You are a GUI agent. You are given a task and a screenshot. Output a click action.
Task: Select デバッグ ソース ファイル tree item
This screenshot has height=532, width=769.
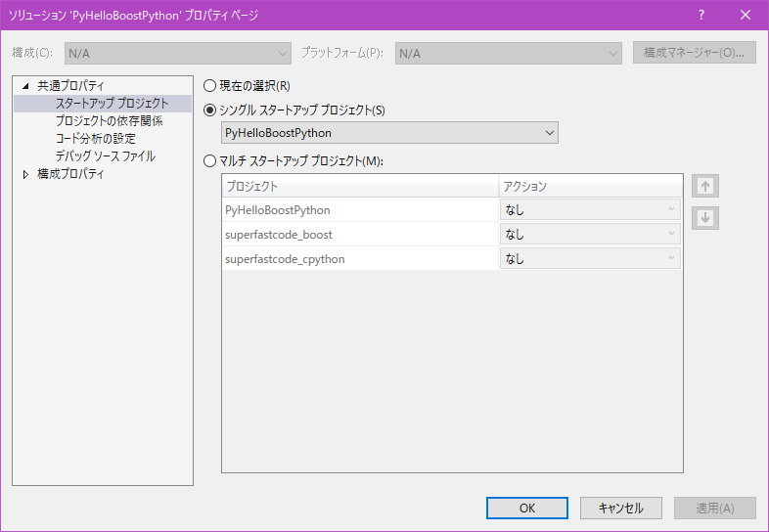105,156
